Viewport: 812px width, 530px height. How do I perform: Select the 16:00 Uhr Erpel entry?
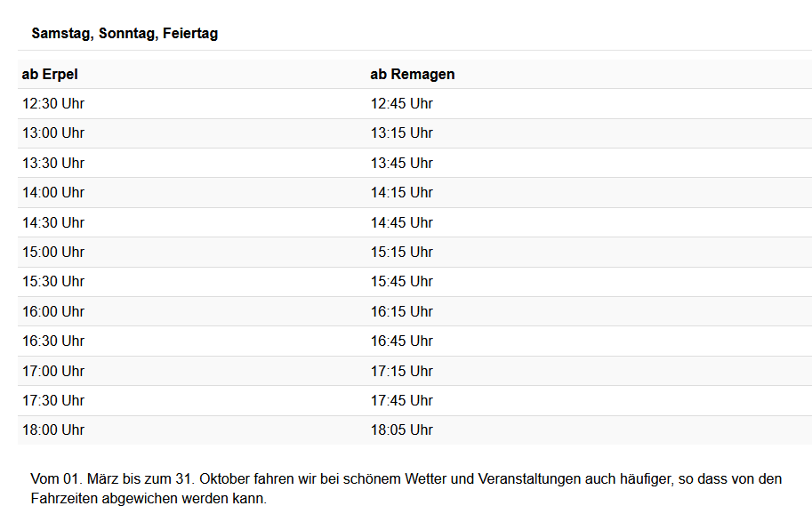coord(53,312)
